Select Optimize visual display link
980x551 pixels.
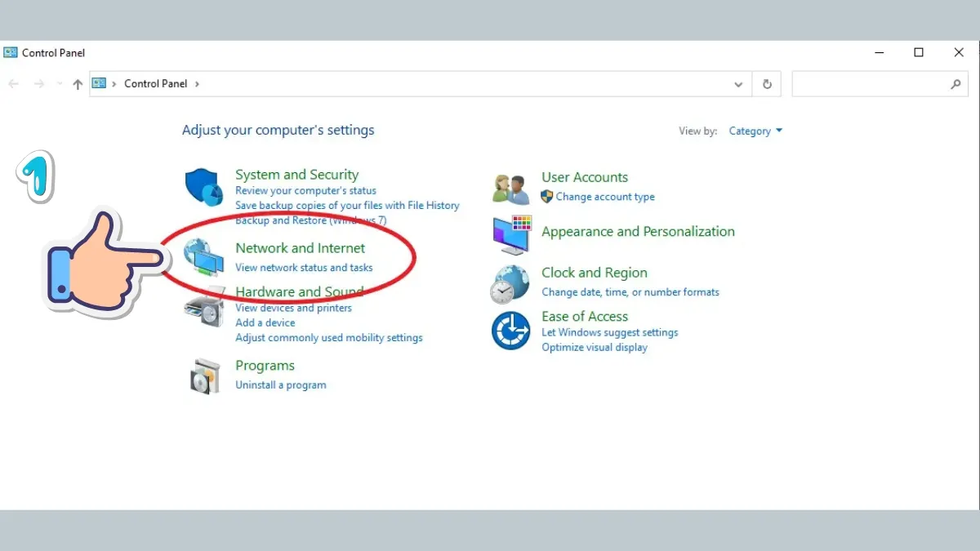click(x=594, y=348)
